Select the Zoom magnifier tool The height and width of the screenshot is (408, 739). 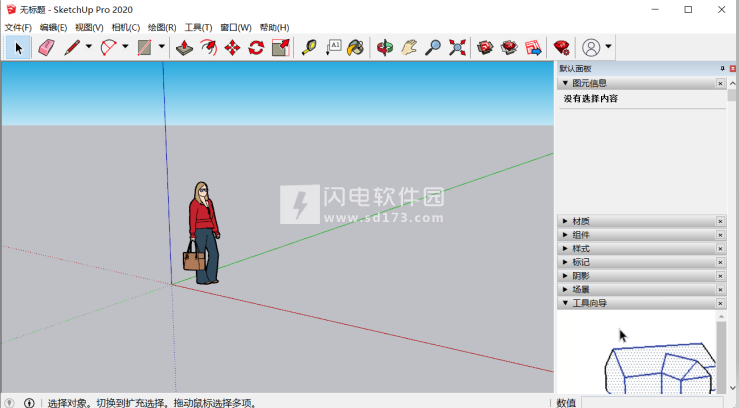433,48
